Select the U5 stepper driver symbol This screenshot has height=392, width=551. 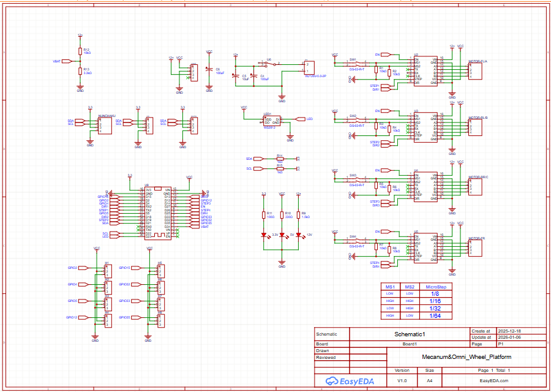click(425, 248)
